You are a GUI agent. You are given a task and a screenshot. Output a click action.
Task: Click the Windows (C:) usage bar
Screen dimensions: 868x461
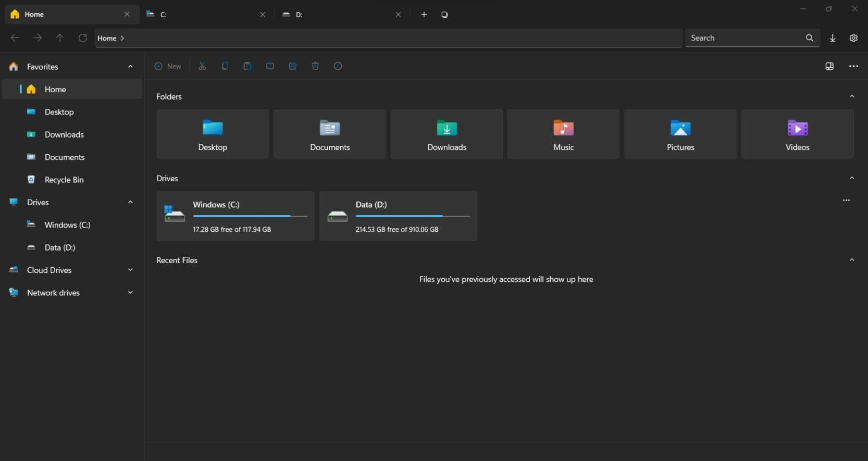(250, 216)
